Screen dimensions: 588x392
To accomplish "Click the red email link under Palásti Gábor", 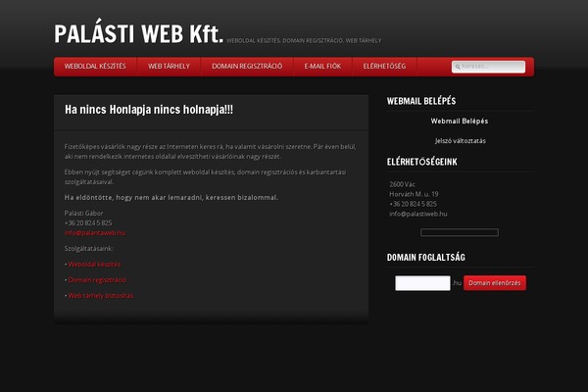I will coord(95,233).
